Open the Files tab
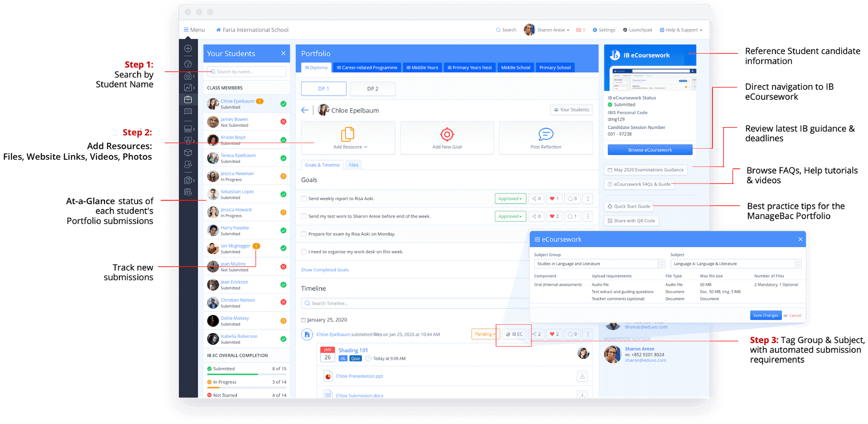This screenshot has width=868, height=424. tap(354, 165)
